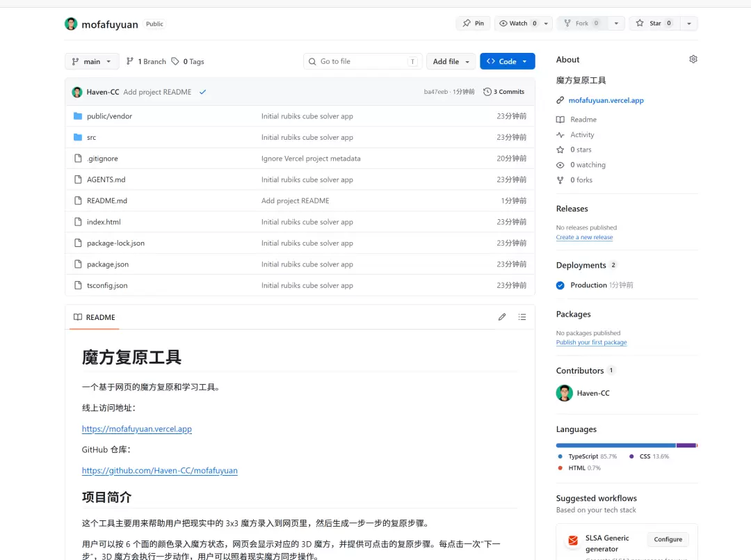Image resolution: width=751 pixels, height=560 pixels.
Task: Click the Add project README latest commit message
Action: click(157, 92)
